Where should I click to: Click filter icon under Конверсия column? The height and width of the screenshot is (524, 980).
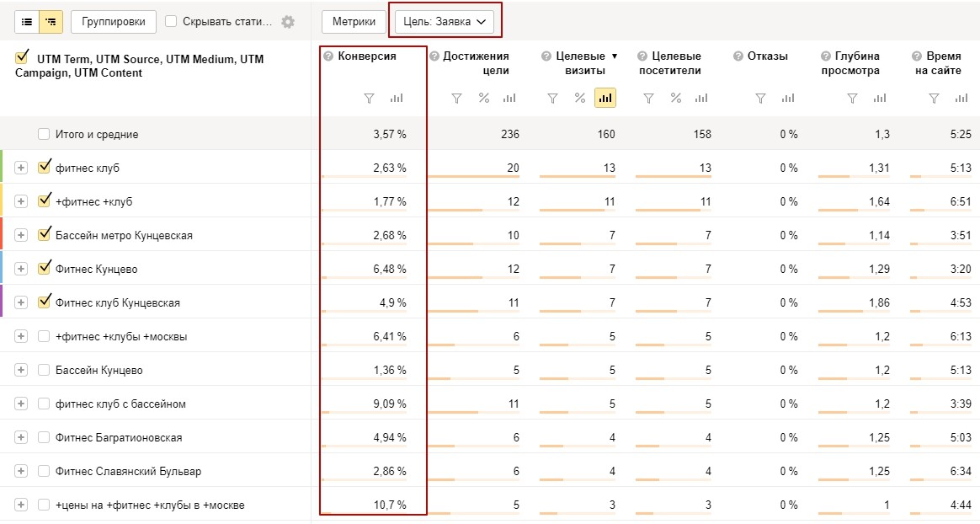370,99
